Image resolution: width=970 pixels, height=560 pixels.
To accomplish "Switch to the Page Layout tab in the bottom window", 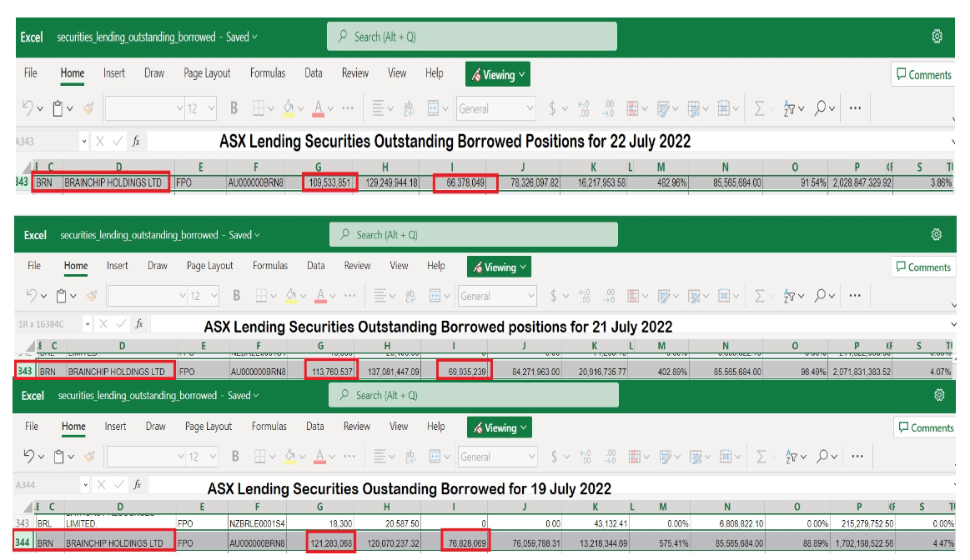I will pos(209,426).
